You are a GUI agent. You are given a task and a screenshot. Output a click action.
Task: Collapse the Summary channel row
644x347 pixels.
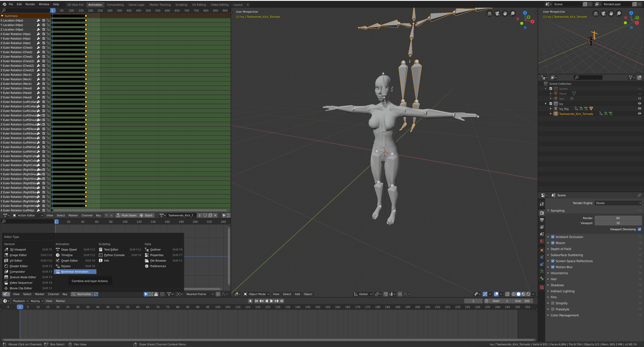[x=2, y=16]
